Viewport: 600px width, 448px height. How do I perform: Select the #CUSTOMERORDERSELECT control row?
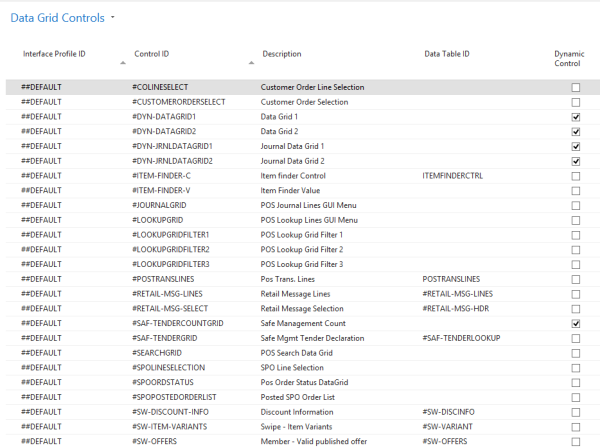179,102
